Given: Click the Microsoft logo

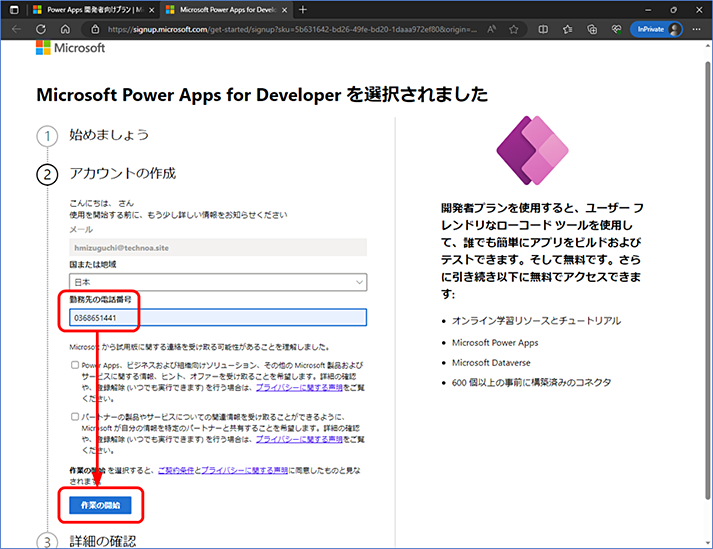Looking at the screenshot, I should pos(70,48).
